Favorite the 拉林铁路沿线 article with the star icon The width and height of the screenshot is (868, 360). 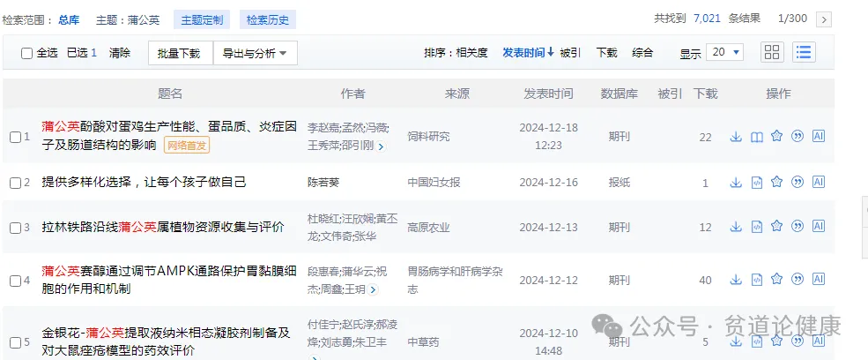click(x=776, y=226)
